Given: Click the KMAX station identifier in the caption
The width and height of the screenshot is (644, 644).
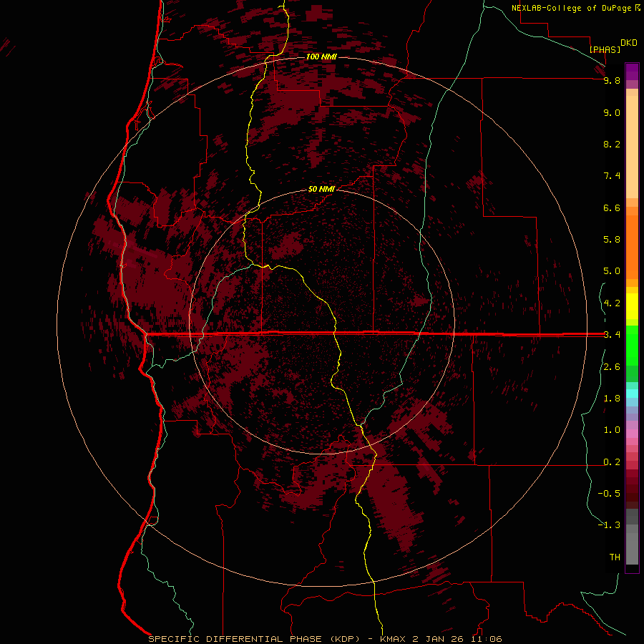Looking at the screenshot, I should (x=393, y=639).
